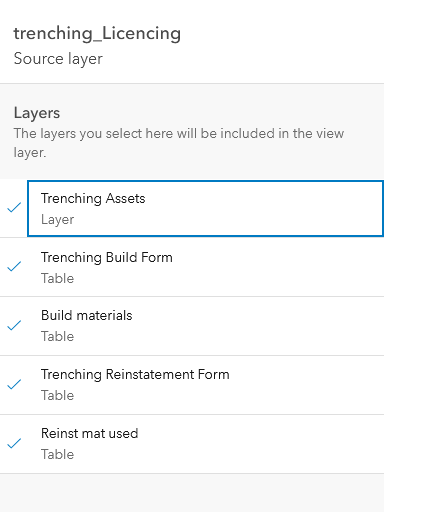
Task: Click the Layers section heading
Action: pyautogui.click(x=37, y=113)
